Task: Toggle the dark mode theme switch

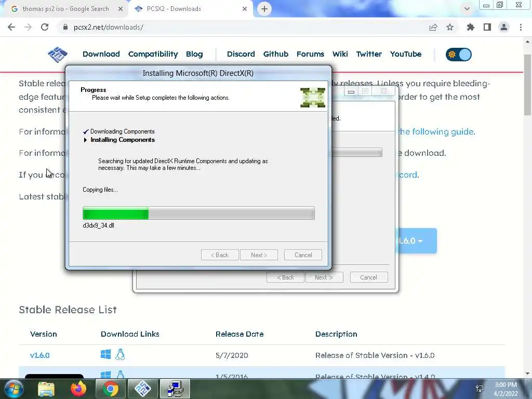Action: (x=459, y=54)
